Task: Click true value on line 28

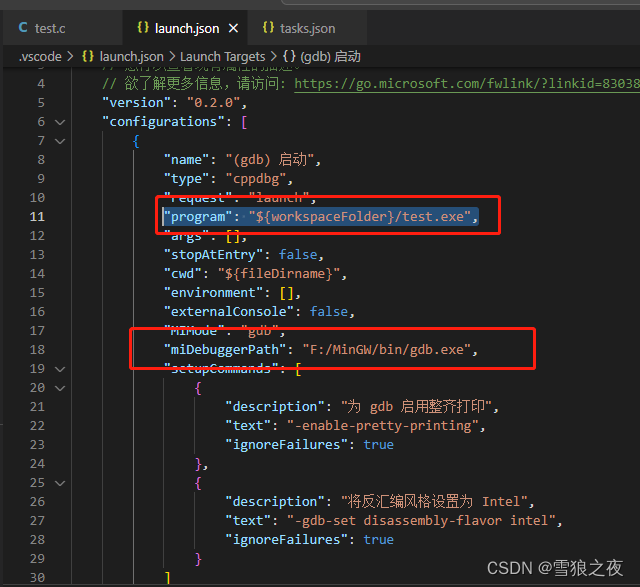Action: (379, 540)
